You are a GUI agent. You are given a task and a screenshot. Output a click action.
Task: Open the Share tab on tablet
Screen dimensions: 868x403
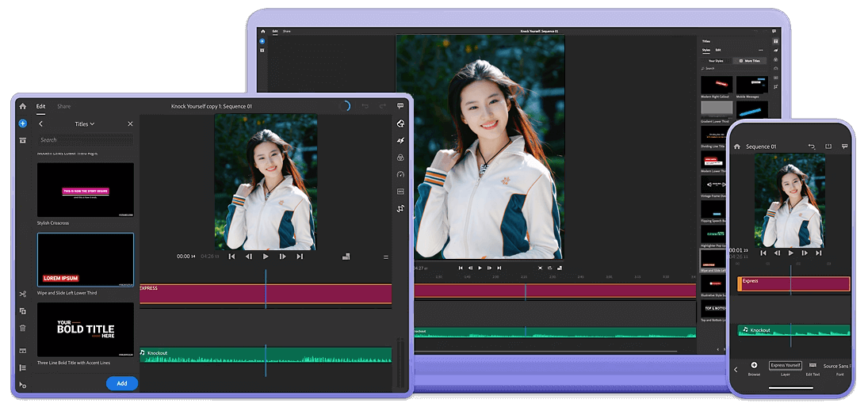[63, 106]
